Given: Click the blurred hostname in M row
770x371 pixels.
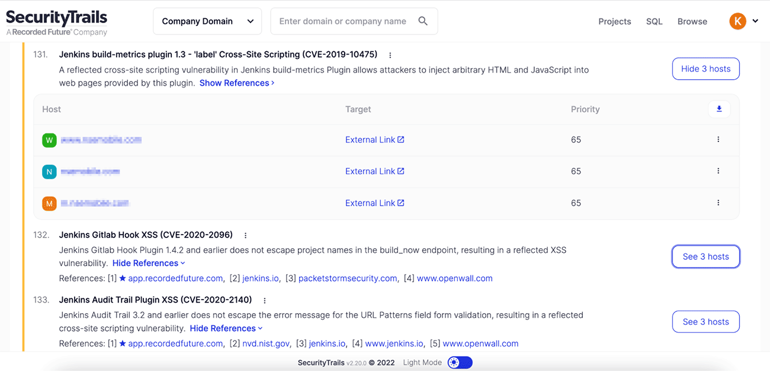Looking at the screenshot, I should tap(95, 203).
